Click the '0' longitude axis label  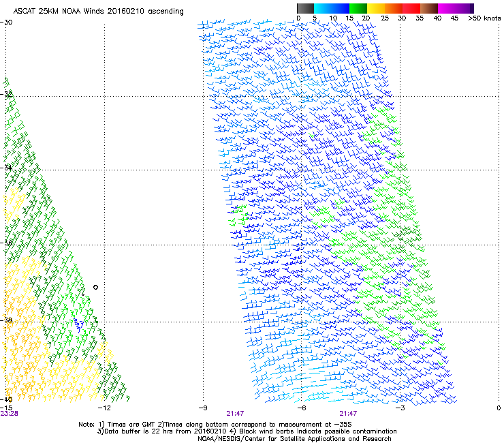(499, 408)
